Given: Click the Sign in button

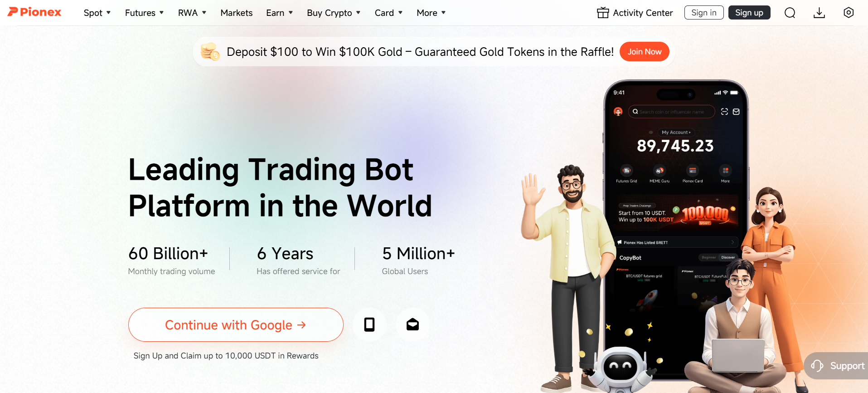Looking at the screenshot, I should click(704, 13).
